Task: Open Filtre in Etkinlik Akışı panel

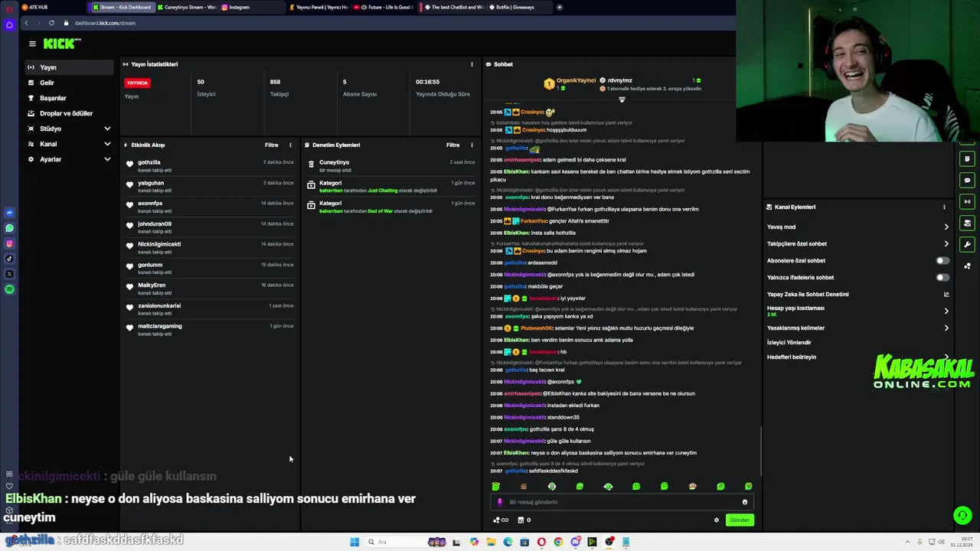Action: [271, 145]
